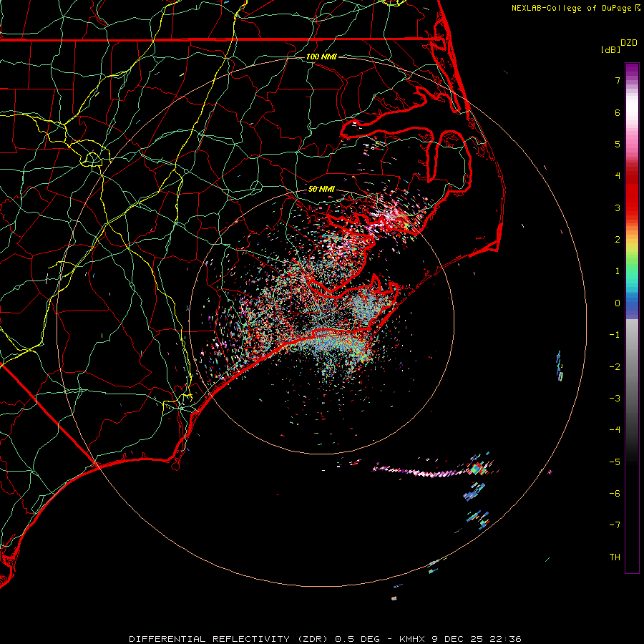
Task: Click the 1 value on color scale
Action: (x=618, y=271)
